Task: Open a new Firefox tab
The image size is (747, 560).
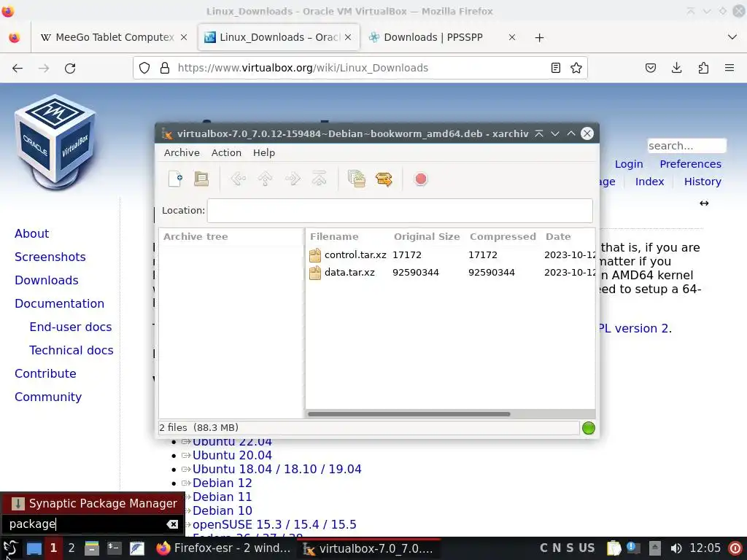Action: point(539,37)
